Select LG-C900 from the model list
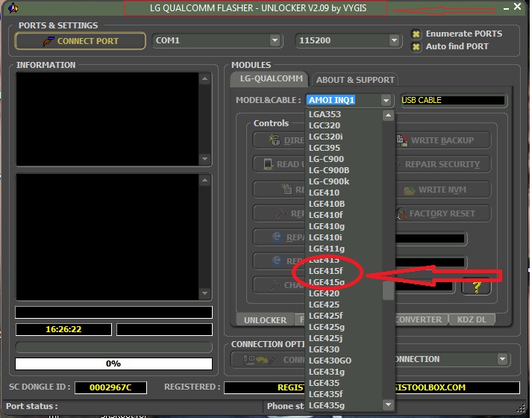Viewport: 532px width, 418px height. pyautogui.click(x=343, y=159)
